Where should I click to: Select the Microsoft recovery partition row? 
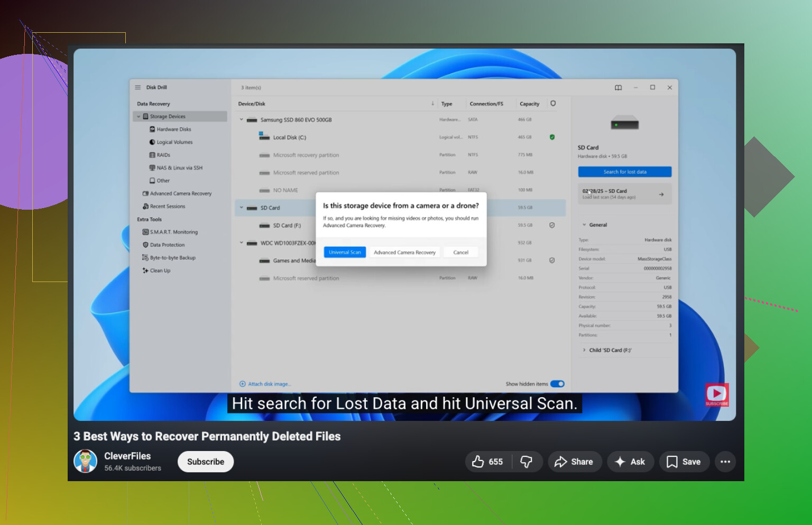(x=400, y=155)
